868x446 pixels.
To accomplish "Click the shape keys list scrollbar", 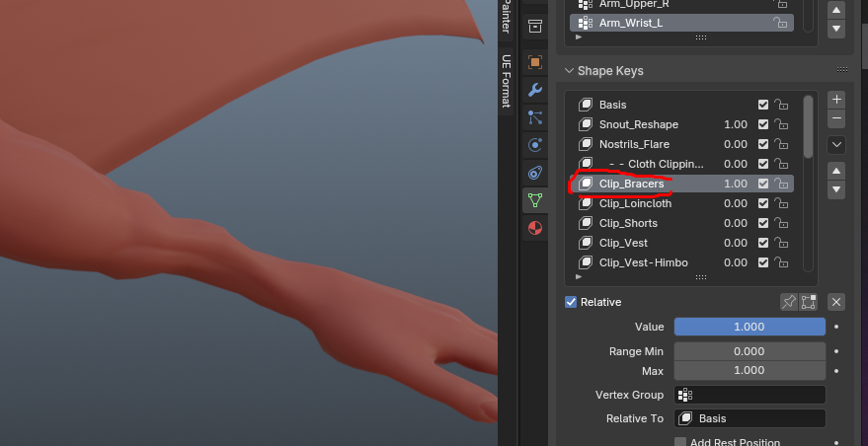I will click(x=808, y=127).
